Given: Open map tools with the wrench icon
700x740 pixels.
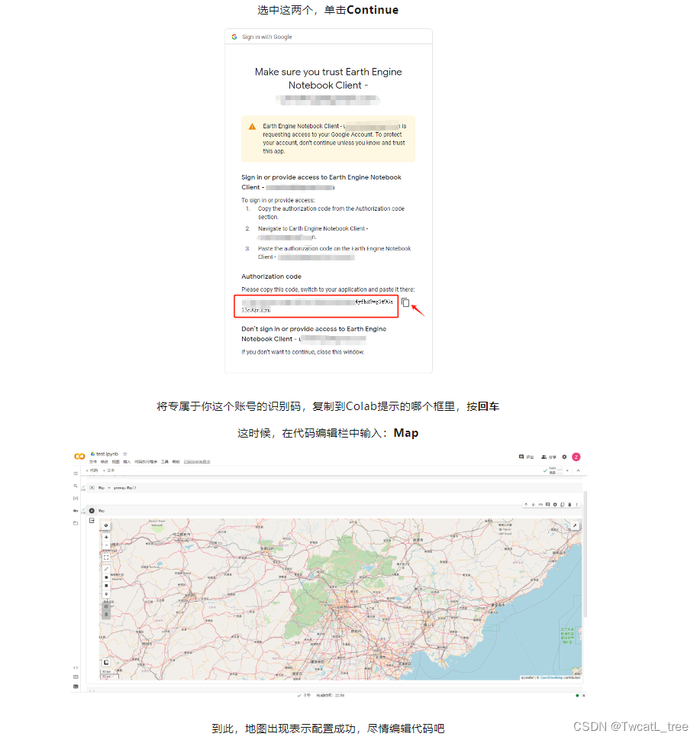Looking at the screenshot, I should [576, 525].
